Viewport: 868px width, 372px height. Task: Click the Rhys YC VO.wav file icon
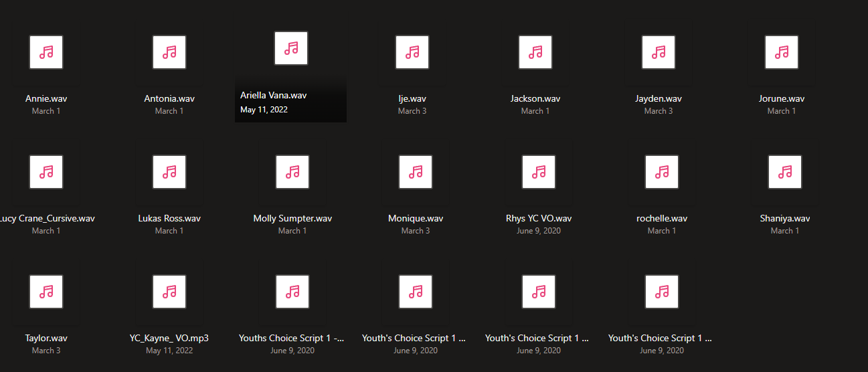(x=539, y=172)
